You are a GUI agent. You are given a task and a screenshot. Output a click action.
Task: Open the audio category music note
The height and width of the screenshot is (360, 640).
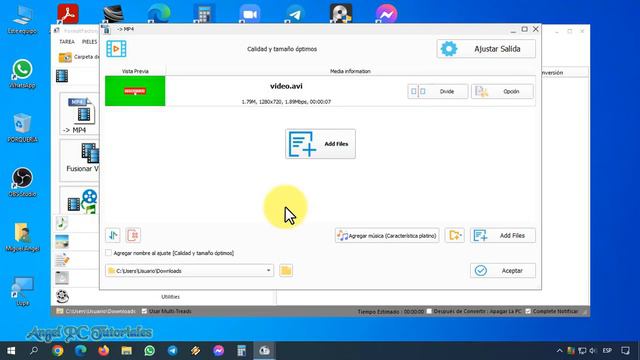tap(62, 223)
